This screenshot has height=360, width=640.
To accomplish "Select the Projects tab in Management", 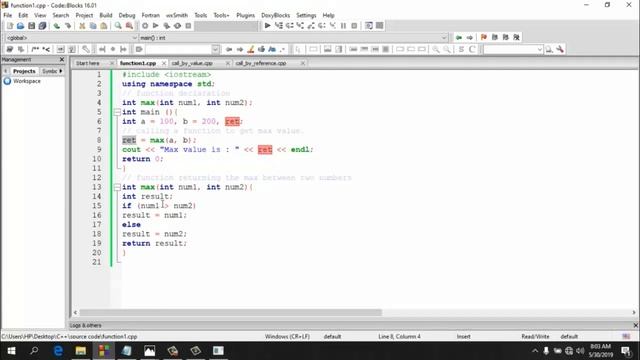I will pos(24,71).
